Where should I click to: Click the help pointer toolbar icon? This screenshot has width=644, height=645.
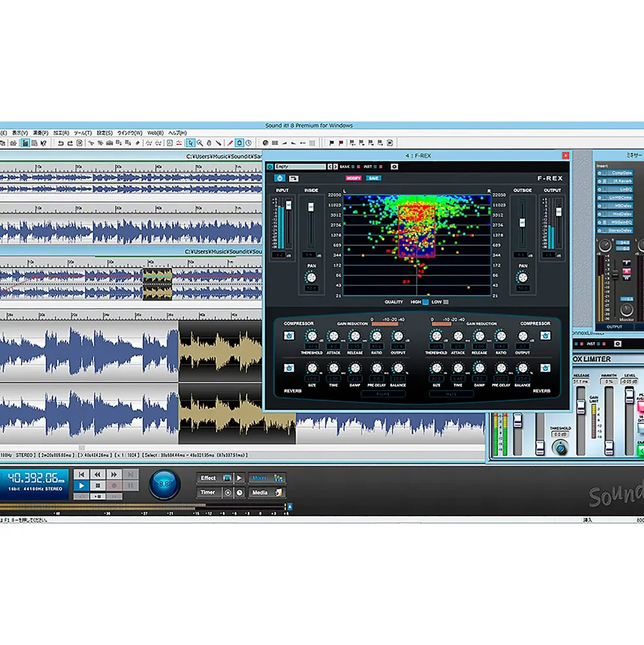(x=43, y=143)
